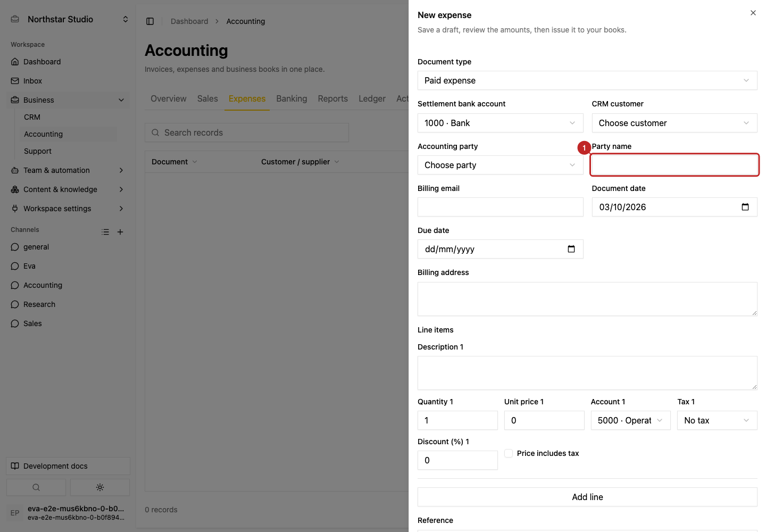Toggle the sidebar panel icon
The width and height of the screenshot is (766, 532).
click(150, 21)
